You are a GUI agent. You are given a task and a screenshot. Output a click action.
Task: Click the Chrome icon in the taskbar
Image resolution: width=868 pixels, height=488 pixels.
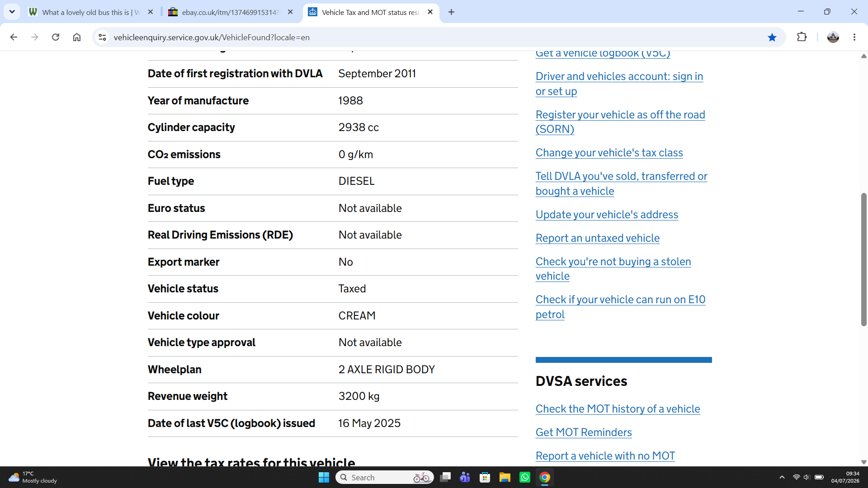point(545,477)
